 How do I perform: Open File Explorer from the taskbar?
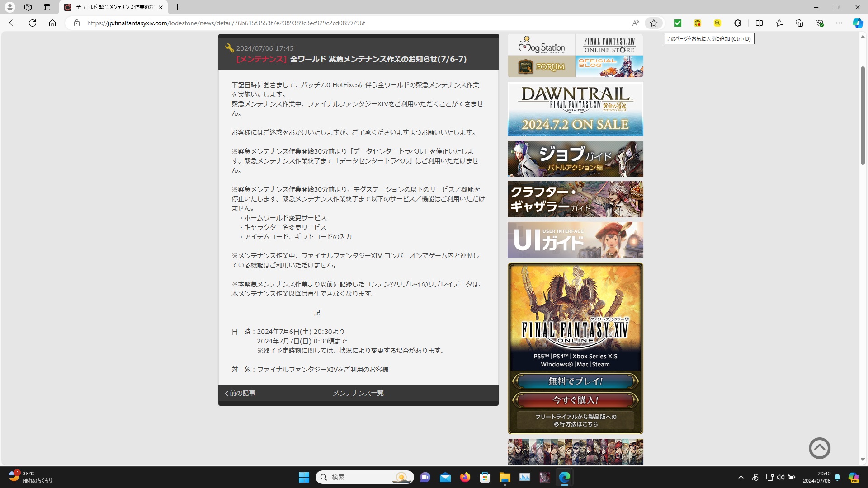pyautogui.click(x=505, y=477)
